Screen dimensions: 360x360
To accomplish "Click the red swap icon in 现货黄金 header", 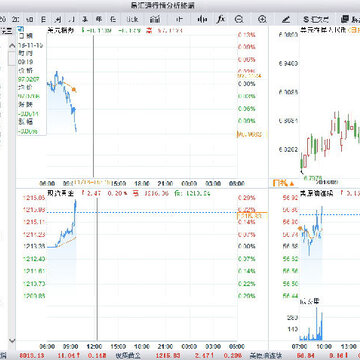I will point(135,193).
